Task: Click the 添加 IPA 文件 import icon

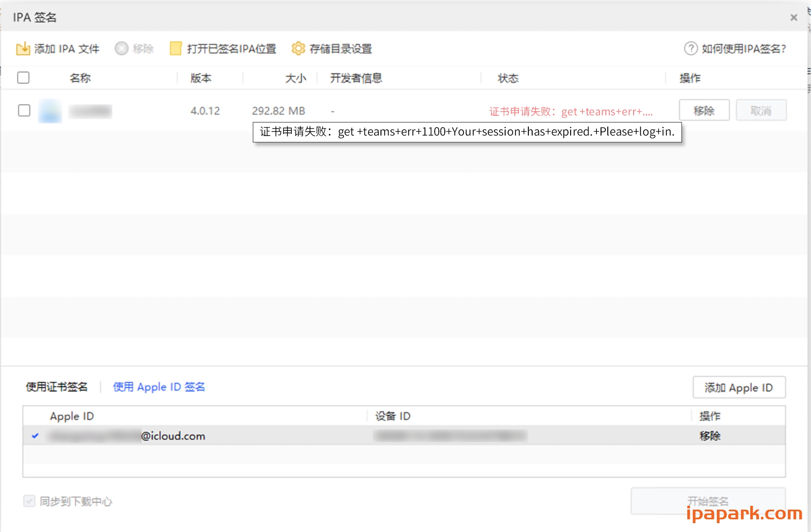Action: pos(24,49)
